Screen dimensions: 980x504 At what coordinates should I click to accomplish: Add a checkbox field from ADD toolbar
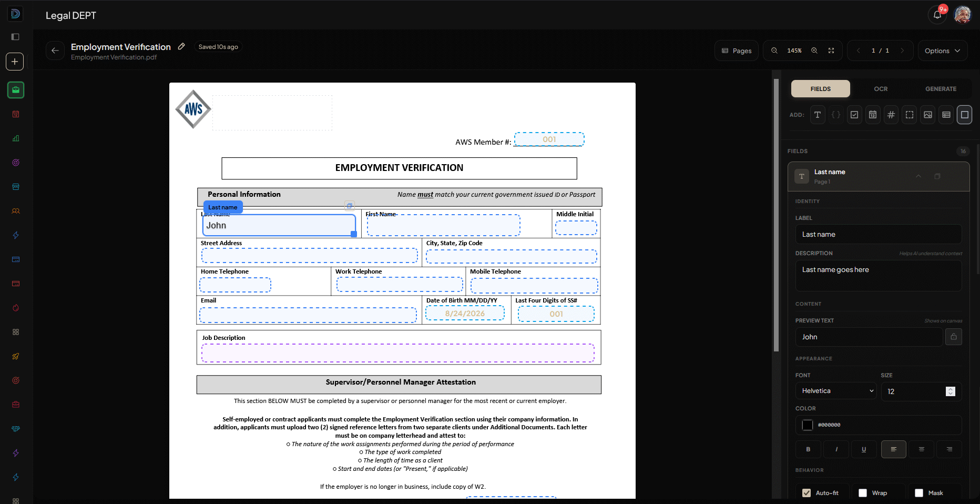pos(854,115)
